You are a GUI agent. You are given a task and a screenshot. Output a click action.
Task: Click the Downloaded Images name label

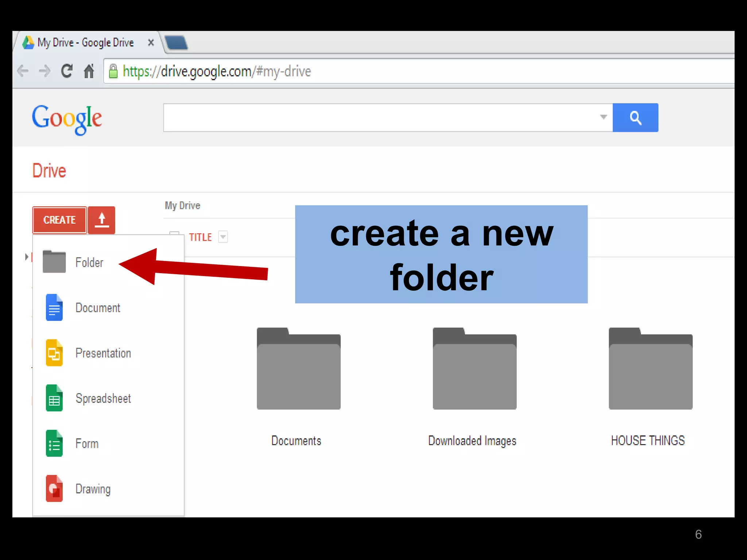pyautogui.click(x=472, y=441)
